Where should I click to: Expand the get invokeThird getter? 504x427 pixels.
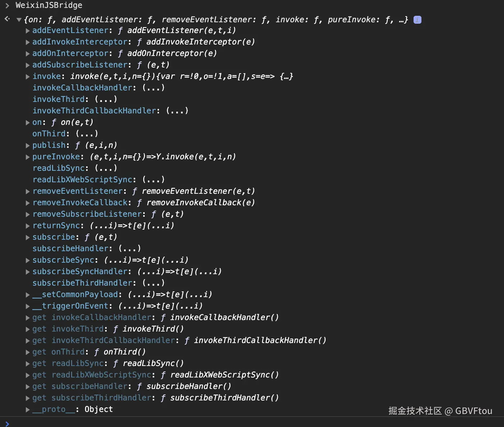(x=28, y=329)
